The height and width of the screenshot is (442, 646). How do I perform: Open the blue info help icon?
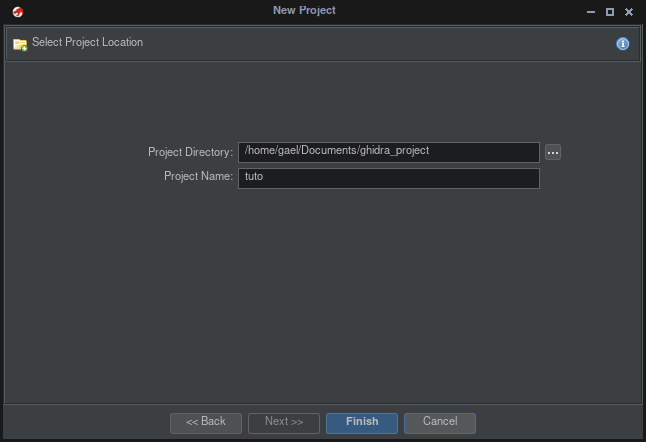point(622,44)
